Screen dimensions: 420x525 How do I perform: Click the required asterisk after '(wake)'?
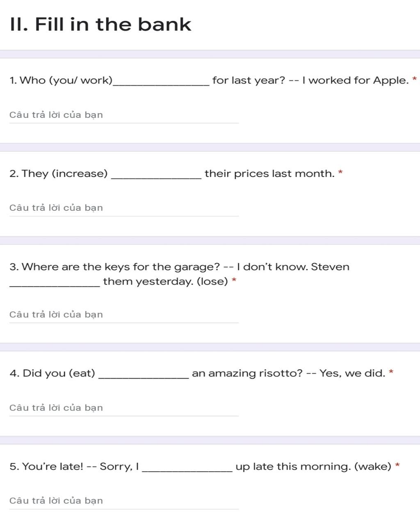click(x=397, y=465)
